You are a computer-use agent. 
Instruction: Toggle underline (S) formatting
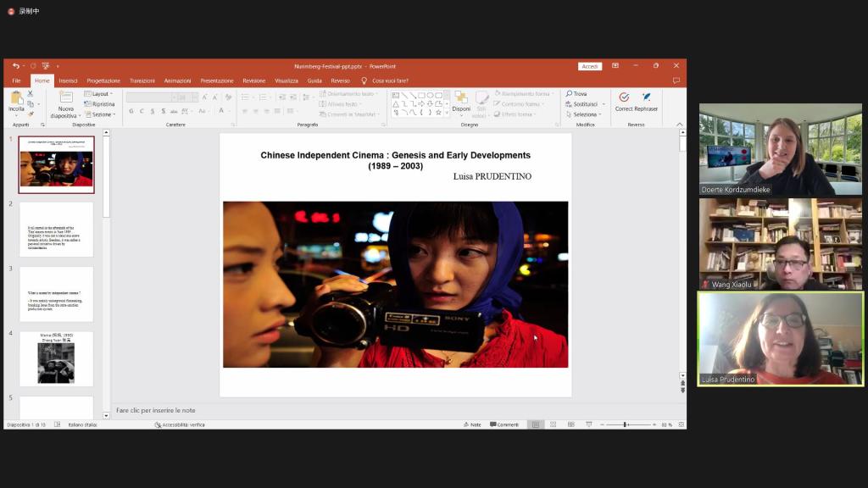[x=153, y=111]
